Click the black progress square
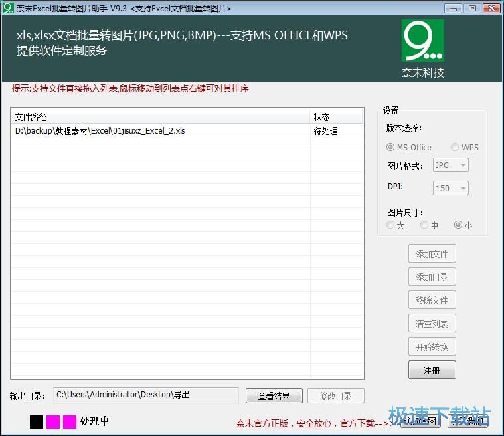 pyautogui.click(x=37, y=422)
